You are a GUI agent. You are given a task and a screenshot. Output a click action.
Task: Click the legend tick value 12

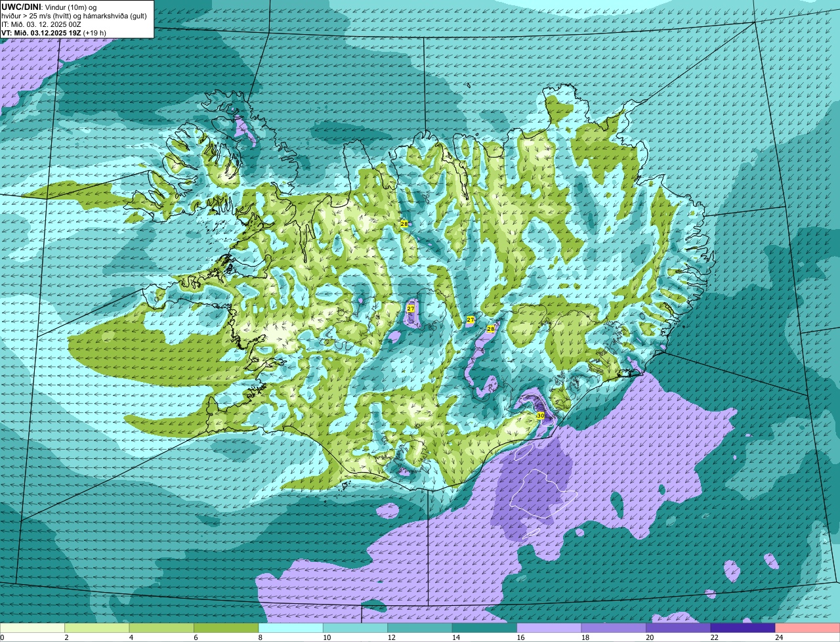(390, 637)
